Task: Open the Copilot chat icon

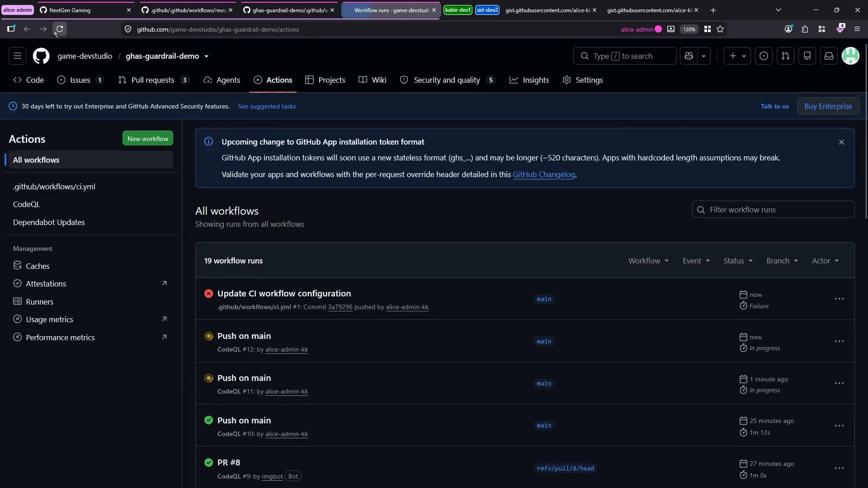Action: [x=689, y=56]
